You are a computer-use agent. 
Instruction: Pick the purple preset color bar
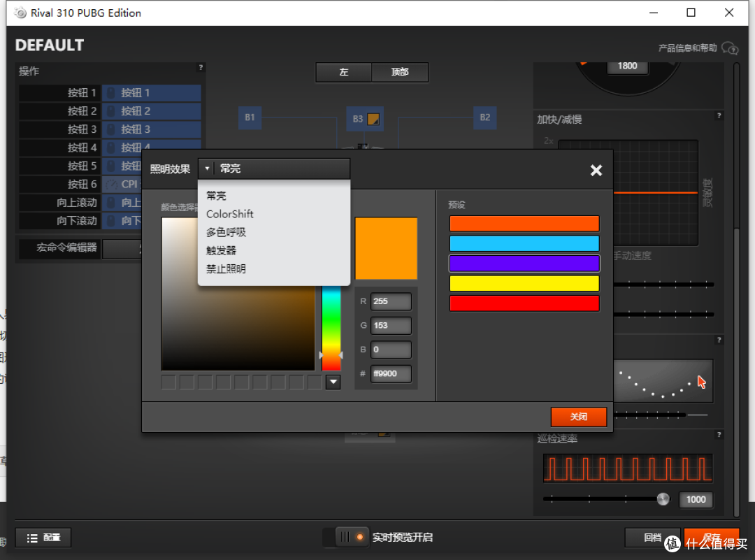point(524,264)
